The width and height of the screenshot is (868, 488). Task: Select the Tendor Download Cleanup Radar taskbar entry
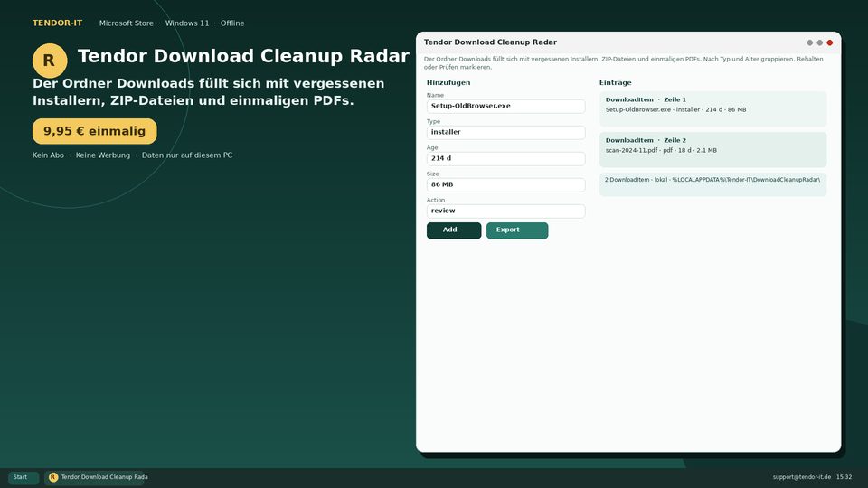click(94, 477)
